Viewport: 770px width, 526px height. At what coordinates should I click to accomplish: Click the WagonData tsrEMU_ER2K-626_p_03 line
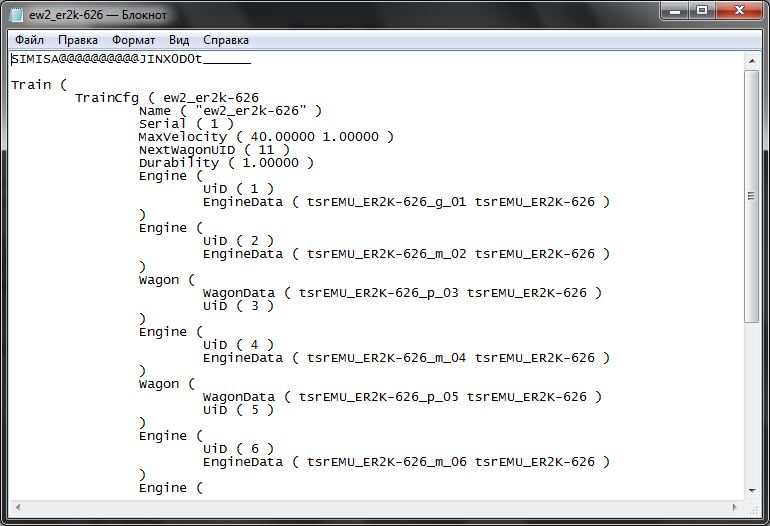click(402, 293)
